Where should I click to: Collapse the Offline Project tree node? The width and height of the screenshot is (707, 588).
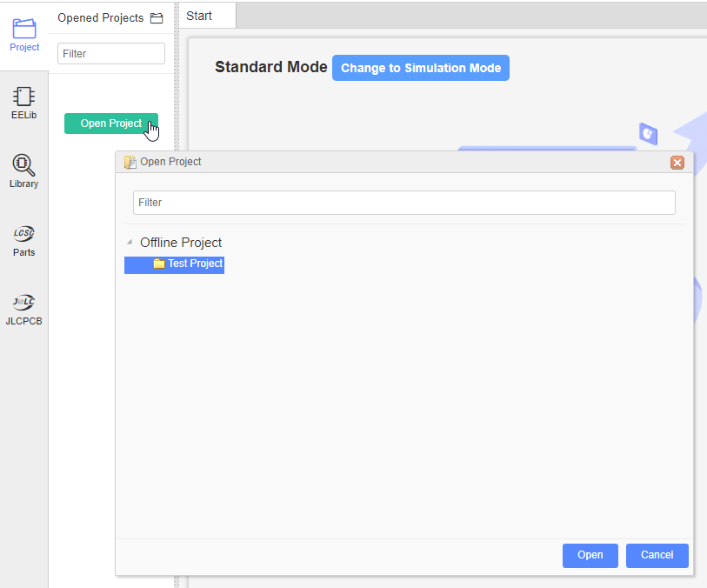coord(130,242)
